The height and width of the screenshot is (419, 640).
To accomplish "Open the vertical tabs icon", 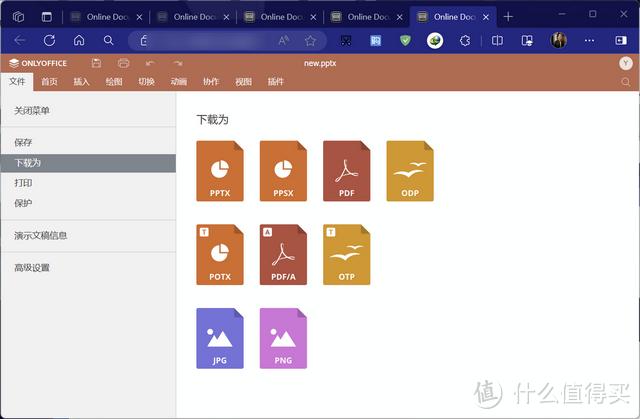I will click(47, 17).
